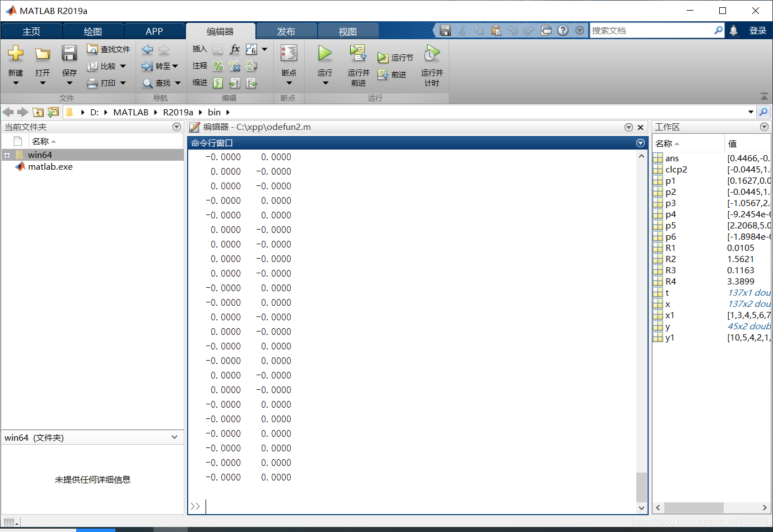773x532 pixels.
Task: Click the quick access paste icon
Action: pos(496,30)
